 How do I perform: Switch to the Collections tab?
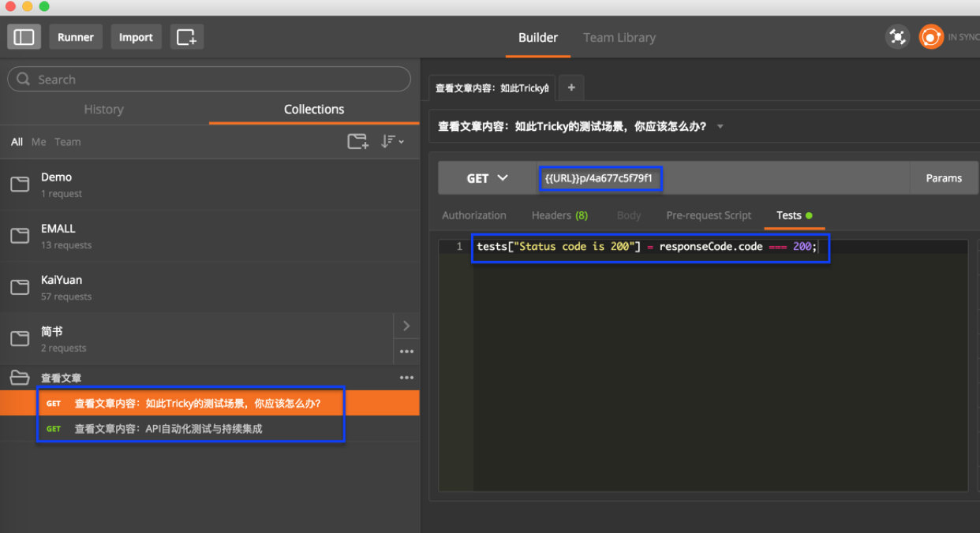pyautogui.click(x=314, y=110)
